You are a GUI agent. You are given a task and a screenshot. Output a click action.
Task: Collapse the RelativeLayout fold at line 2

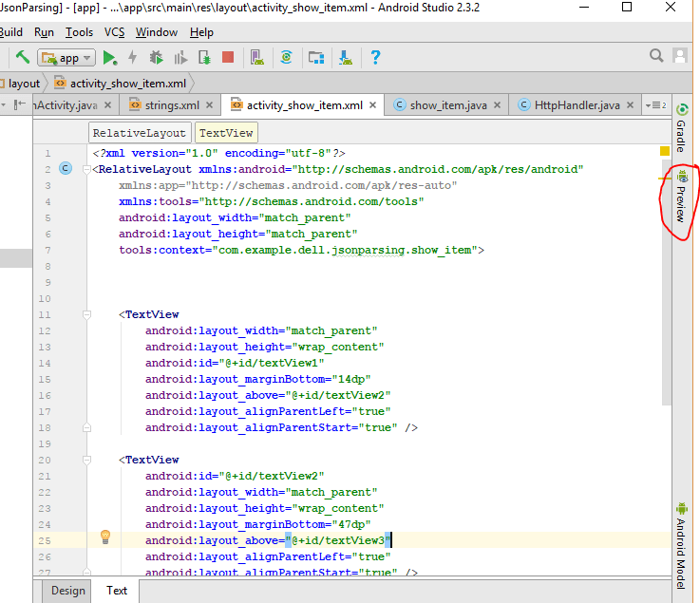(x=86, y=169)
